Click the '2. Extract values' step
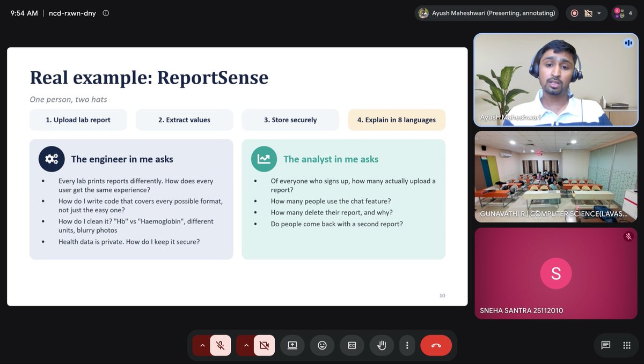Image resolution: width=644 pixels, height=364 pixels. [x=185, y=120]
